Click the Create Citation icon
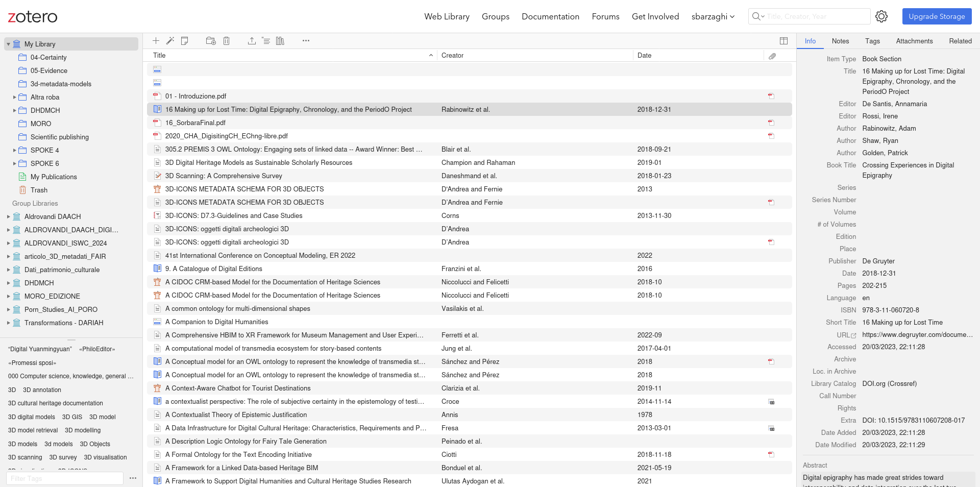 pos(266,41)
